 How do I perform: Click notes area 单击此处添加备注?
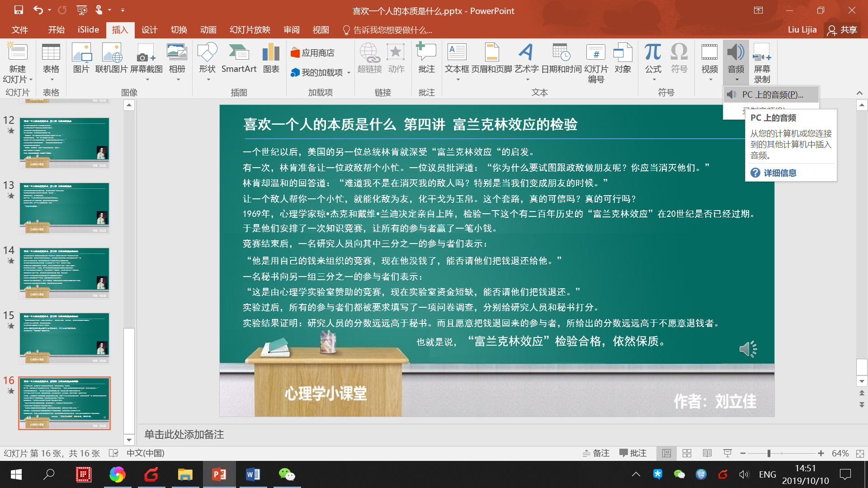(x=184, y=435)
